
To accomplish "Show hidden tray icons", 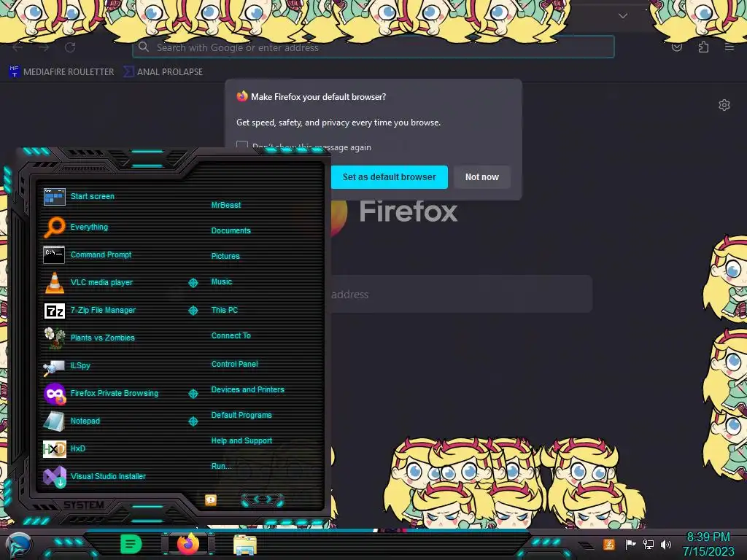I will (x=587, y=545).
